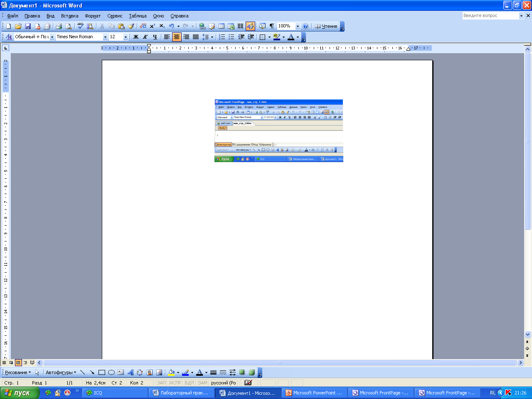Open a file with folder icon
Image resolution: width=532 pixels, height=399 pixels.
click(18, 26)
